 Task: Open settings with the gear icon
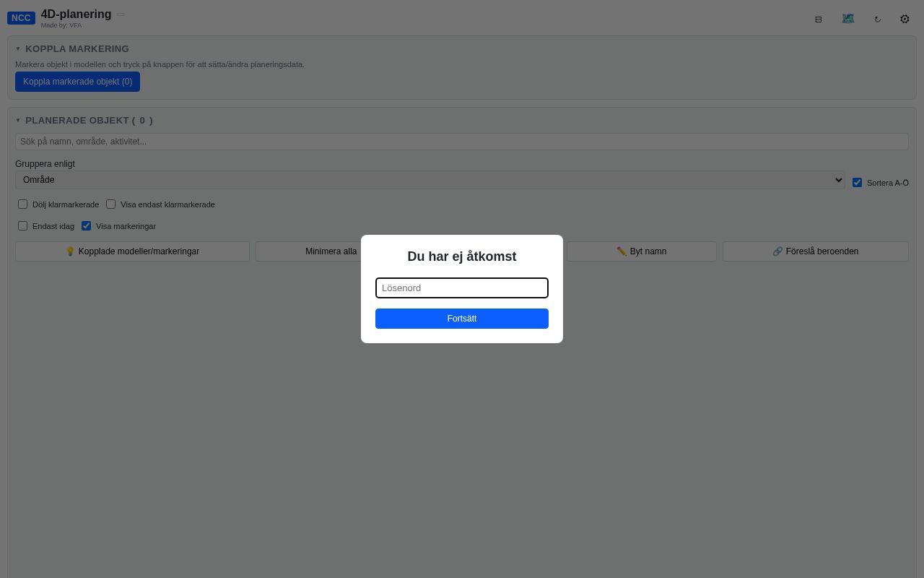(x=905, y=20)
